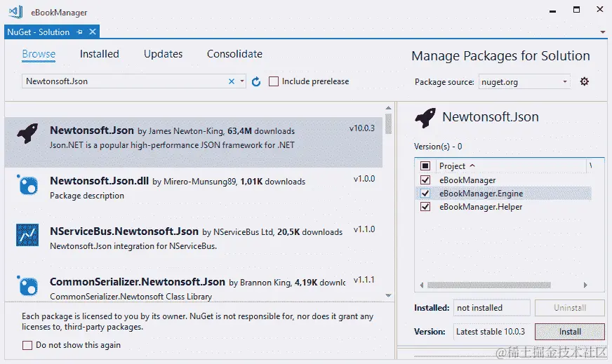Click the NServiceBus.Newtonsoft.Json package icon
This screenshot has width=612, height=364.
click(27, 235)
